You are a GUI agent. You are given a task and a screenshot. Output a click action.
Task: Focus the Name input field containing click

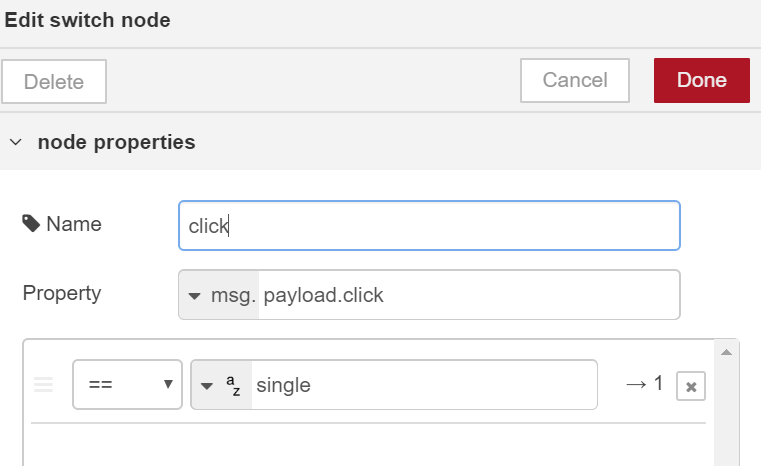[429, 226]
